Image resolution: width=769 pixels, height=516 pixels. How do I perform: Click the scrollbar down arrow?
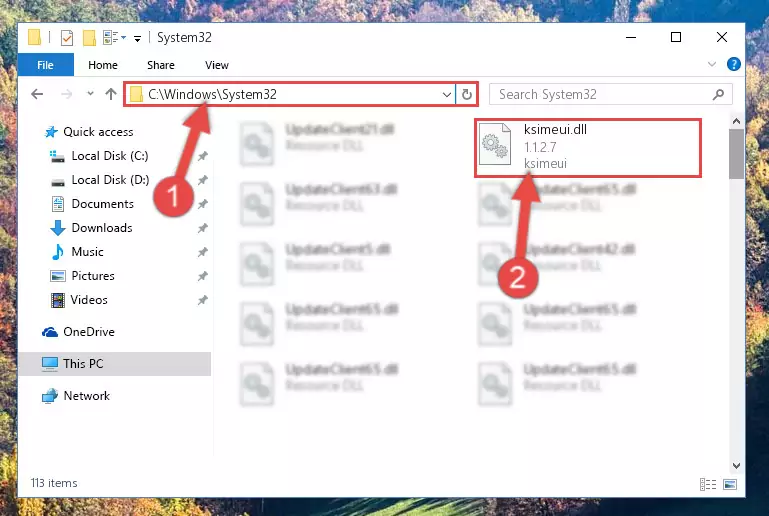[x=736, y=465]
